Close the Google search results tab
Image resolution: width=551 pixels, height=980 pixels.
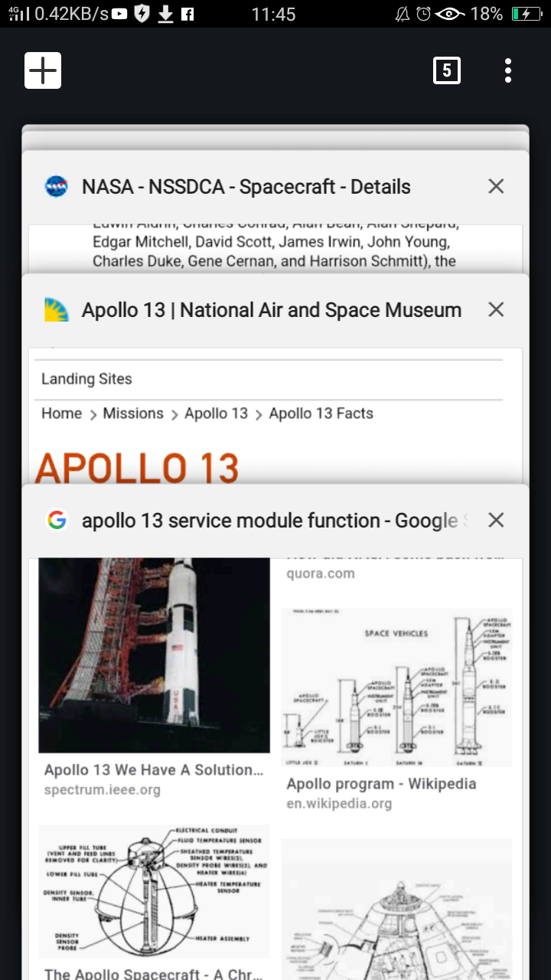point(495,520)
